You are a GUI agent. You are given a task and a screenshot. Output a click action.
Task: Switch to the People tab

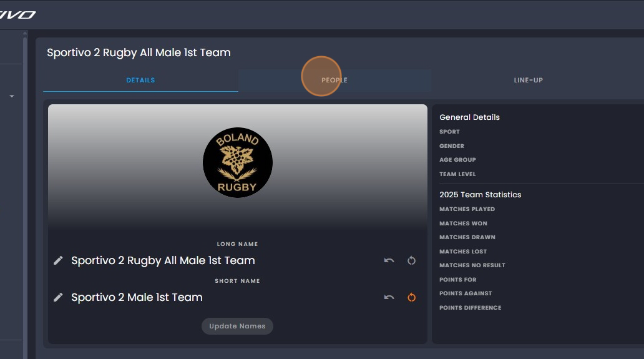(x=334, y=80)
